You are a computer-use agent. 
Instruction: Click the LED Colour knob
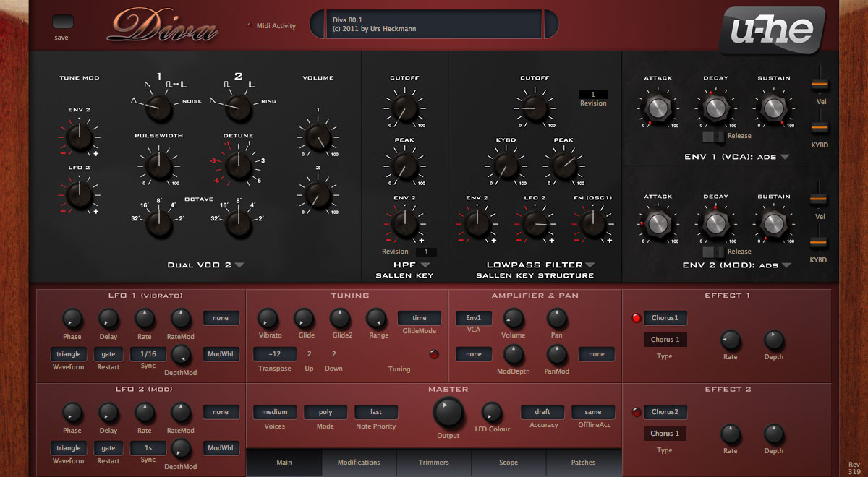point(492,413)
